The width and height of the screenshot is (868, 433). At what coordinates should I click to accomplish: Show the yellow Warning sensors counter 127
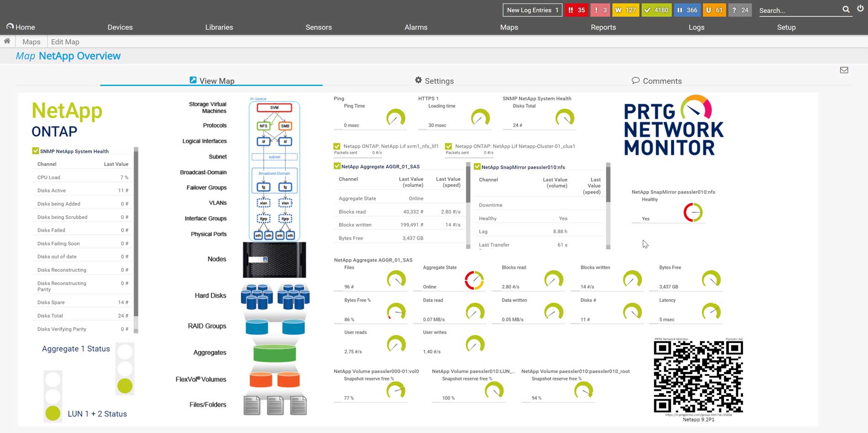625,10
